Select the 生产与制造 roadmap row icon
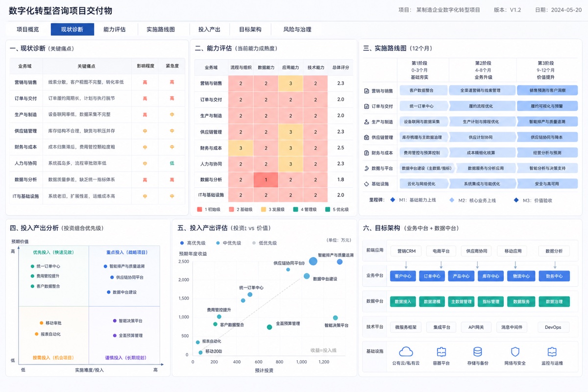The width and height of the screenshot is (588, 392). tap(367, 122)
